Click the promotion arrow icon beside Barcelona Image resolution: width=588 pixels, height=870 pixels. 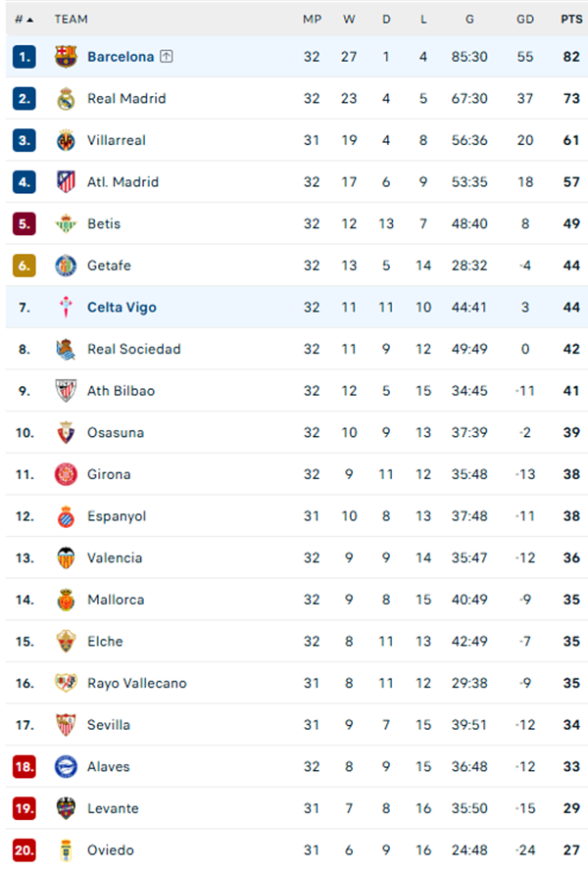[167, 57]
